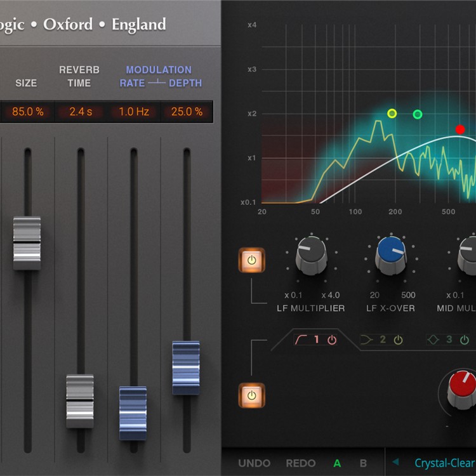Click the UNDO button
The image size is (476, 476).
click(x=255, y=463)
